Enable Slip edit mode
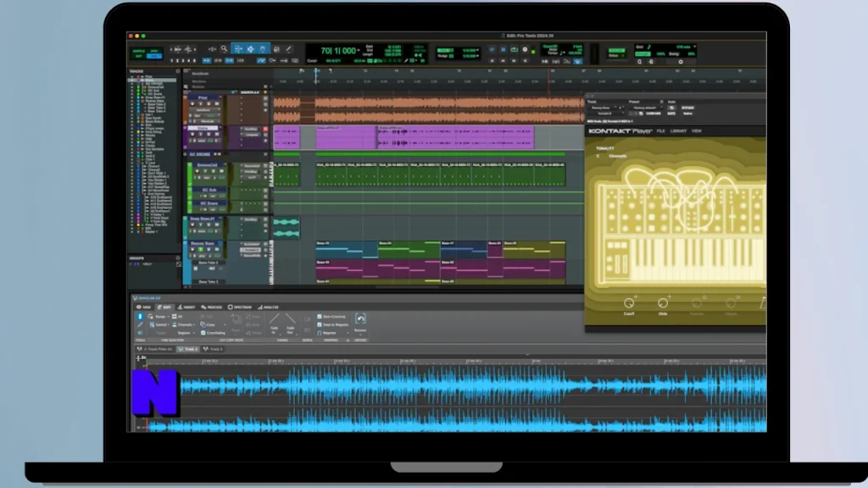The width and height of the screenshot is (868, 488). [x=136, y=57]
